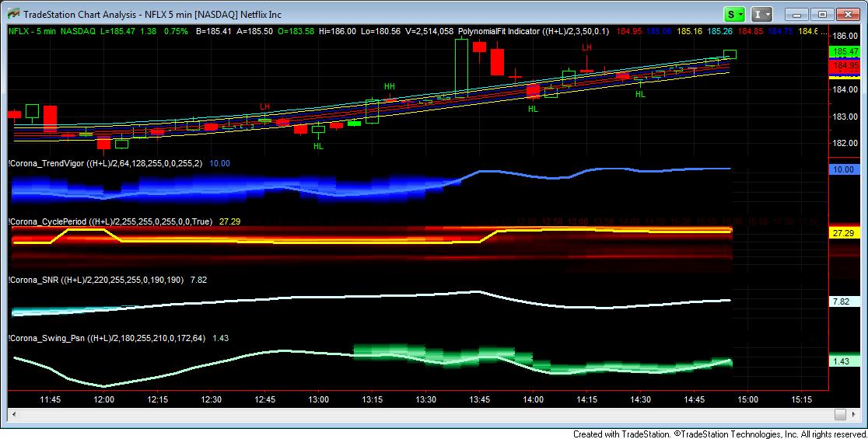
Task: Click the red 184.95 price axis marker
Action: (x=845, y=65)
